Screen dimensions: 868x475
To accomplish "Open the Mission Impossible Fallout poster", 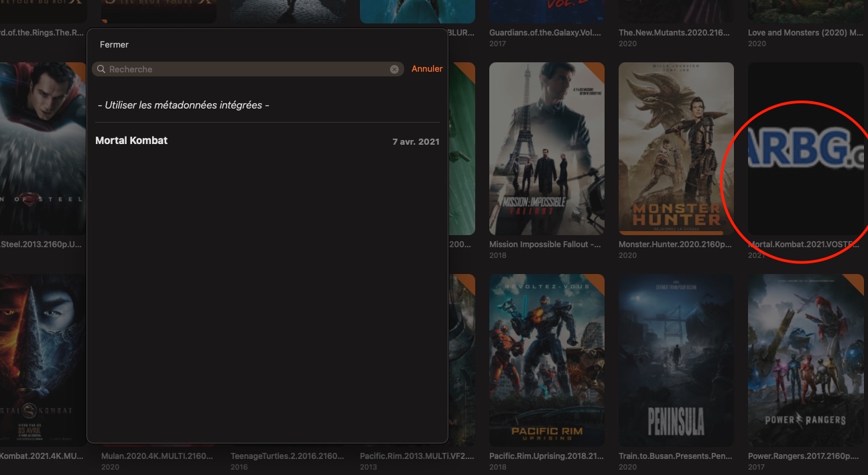I will (x=547, y=149).
